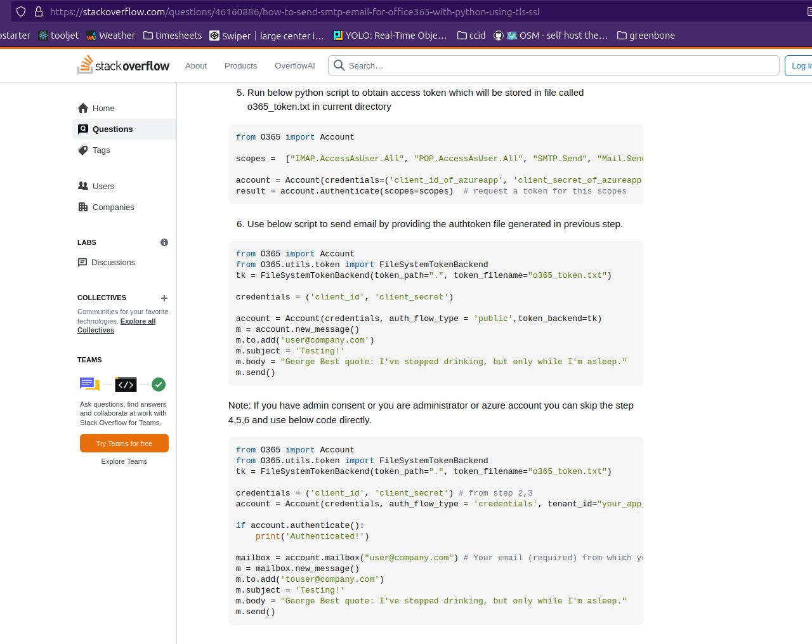This screenshot has width=812, height=644.
Task: Open Tags in the sidebar
Action: coord(124,150)
